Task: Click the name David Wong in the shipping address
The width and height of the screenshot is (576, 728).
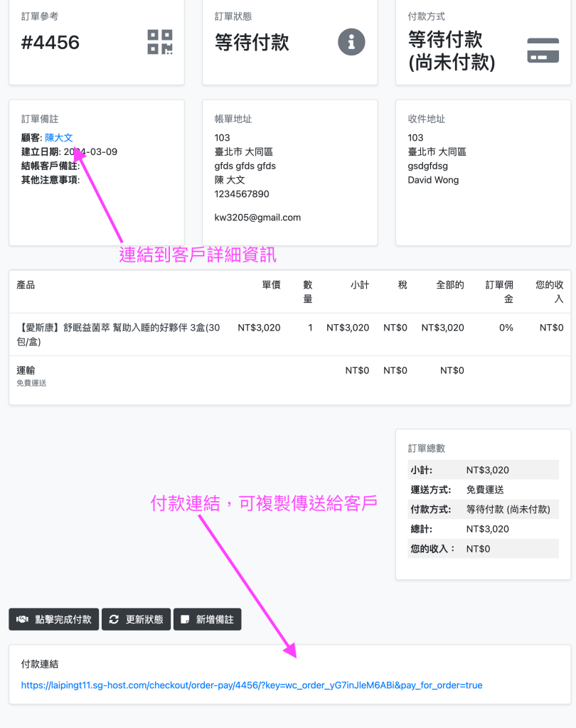Action: click(x=433, y=180)
